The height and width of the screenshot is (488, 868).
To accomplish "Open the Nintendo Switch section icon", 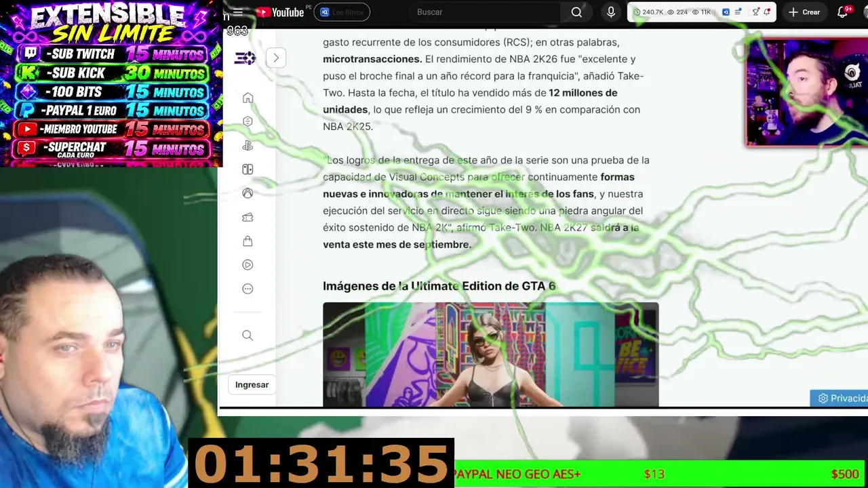I will click(x=248, y=169).
